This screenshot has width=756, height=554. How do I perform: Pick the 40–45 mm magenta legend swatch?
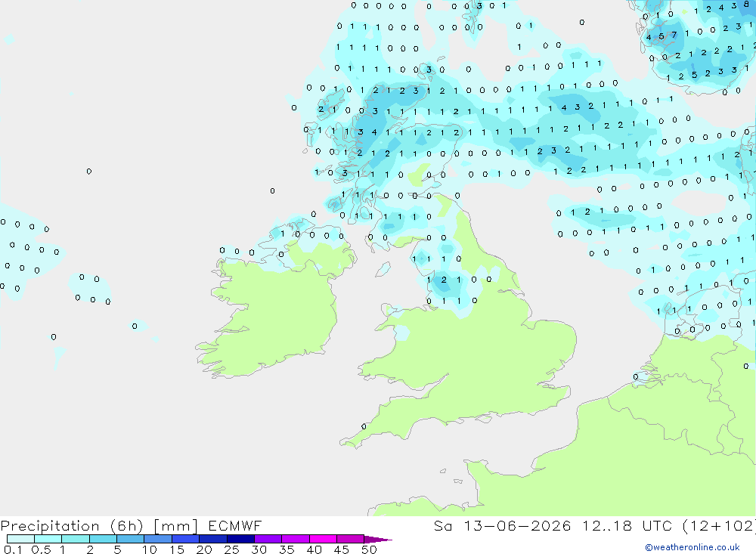(x=323, y=539)
